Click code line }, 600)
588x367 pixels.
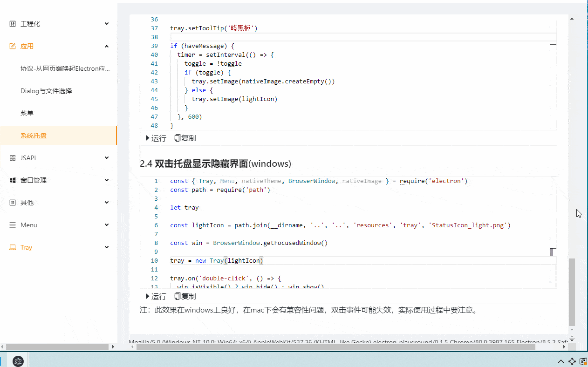(190, 116)
